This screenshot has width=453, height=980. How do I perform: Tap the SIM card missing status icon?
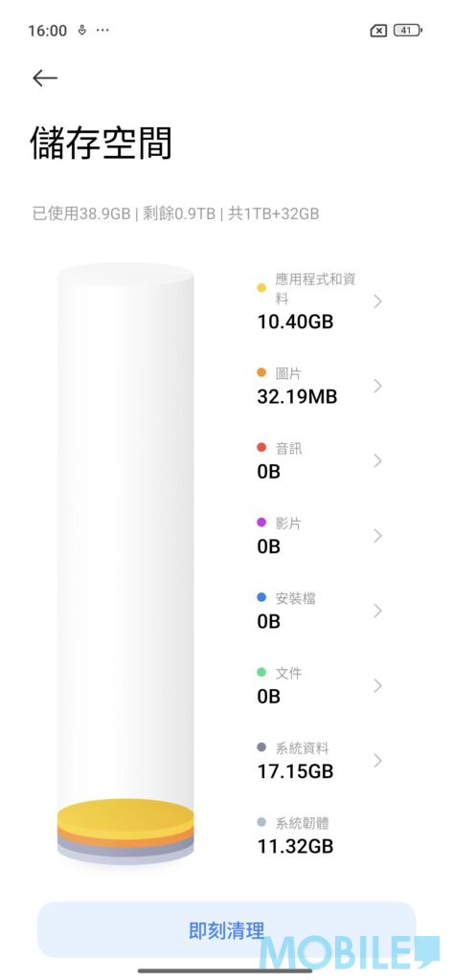tap(378, 31)
